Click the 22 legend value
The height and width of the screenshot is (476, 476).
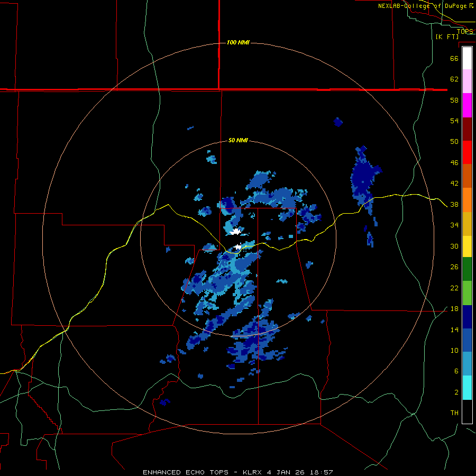(x=454, y=288)
